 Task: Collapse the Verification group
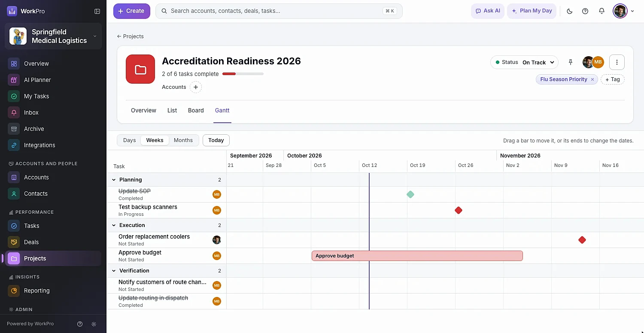point(114,271)
